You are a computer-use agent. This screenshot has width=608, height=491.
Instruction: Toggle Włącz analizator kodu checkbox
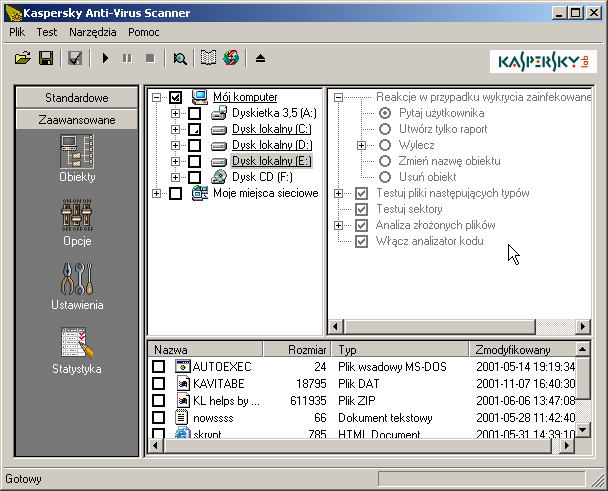361,241
